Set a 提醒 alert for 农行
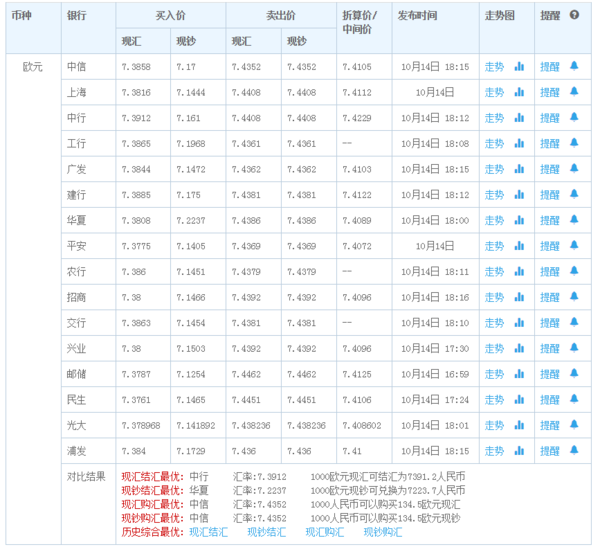The height and width of the screenshot is (556, 600). (x=549, y=272)
